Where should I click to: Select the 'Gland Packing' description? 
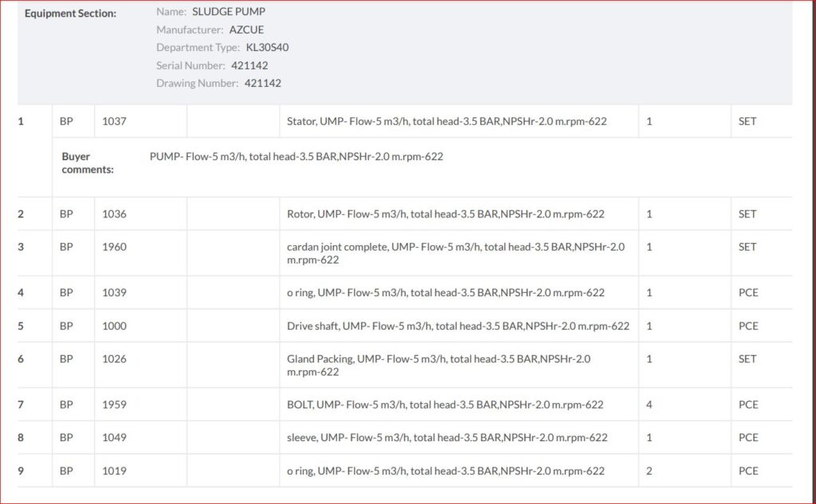point(438,365)
